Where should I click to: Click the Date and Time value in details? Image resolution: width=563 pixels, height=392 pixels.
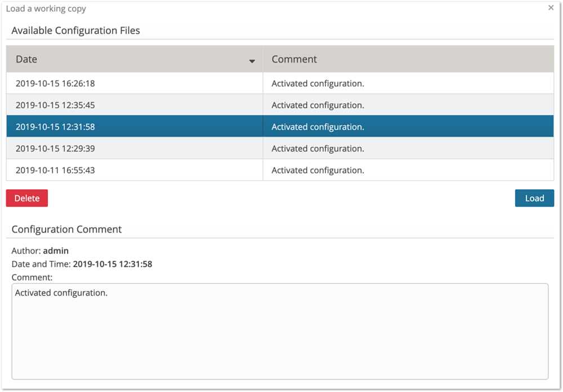click(x=113, y=264)
